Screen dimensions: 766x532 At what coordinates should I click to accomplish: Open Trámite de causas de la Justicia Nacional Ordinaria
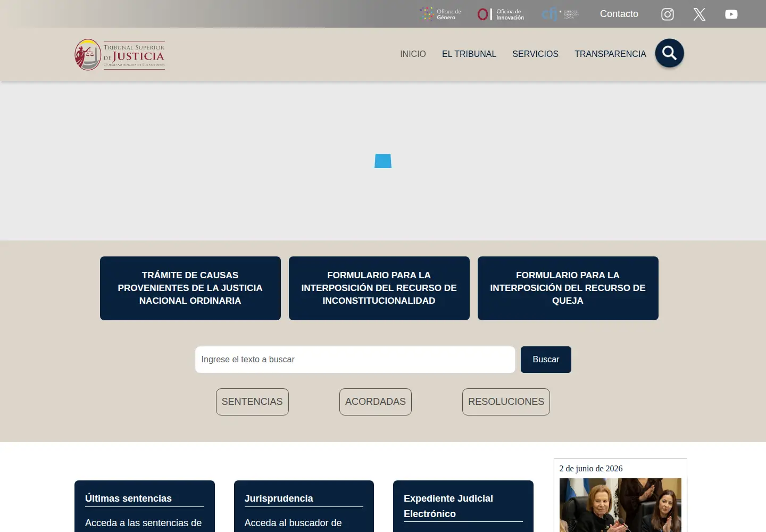point(190,288)
